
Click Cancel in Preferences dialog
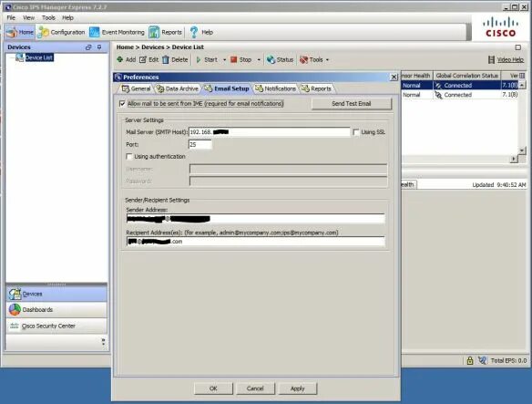click(255, 388)
